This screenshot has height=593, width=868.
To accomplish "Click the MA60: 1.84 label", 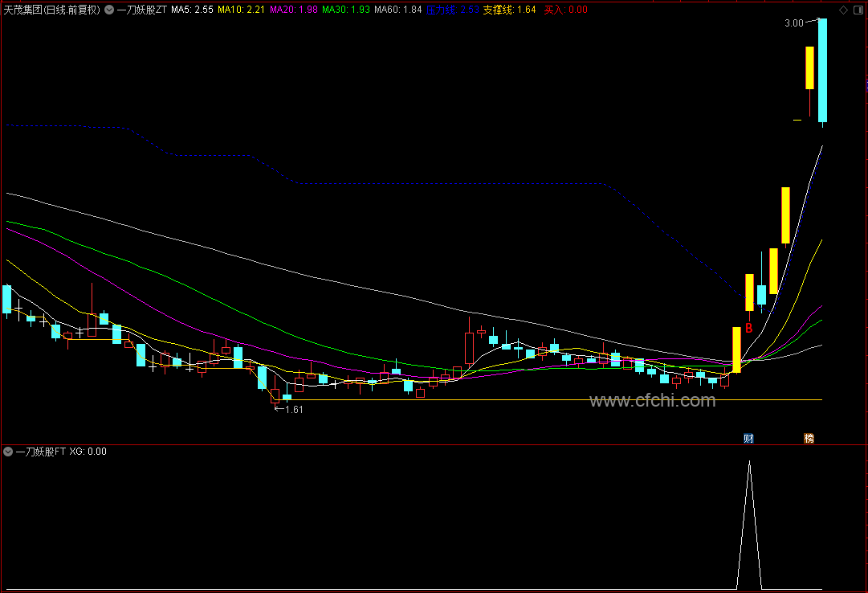I will [x=398, y=10].
